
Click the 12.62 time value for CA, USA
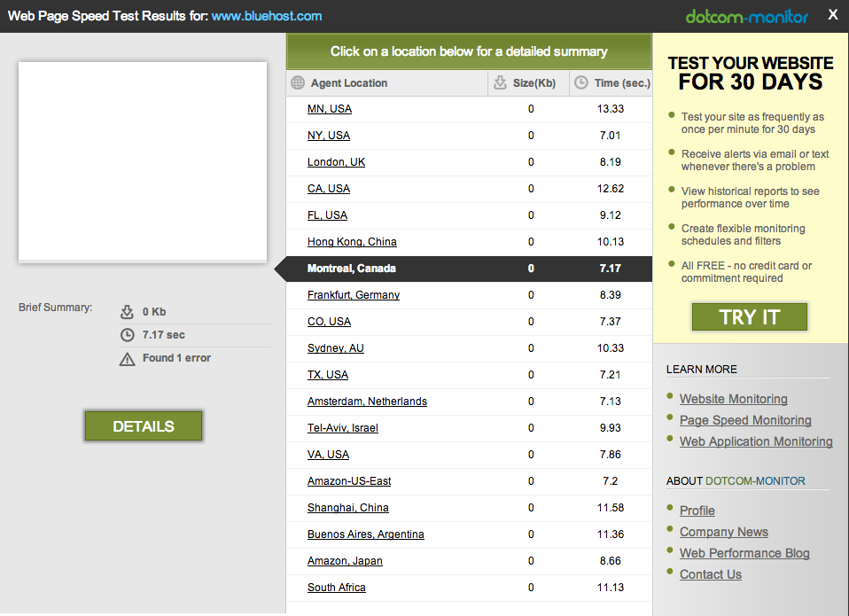(x=611, y=189)
